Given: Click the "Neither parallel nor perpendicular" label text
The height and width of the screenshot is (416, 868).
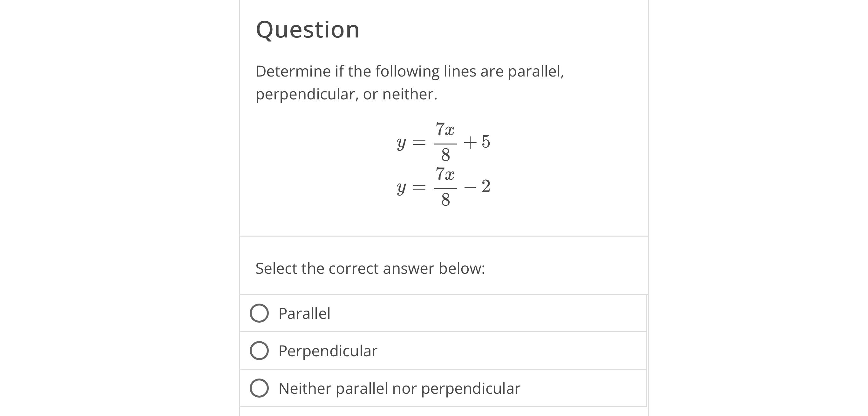Looking at the screenshot, I should tap(399, 389).
